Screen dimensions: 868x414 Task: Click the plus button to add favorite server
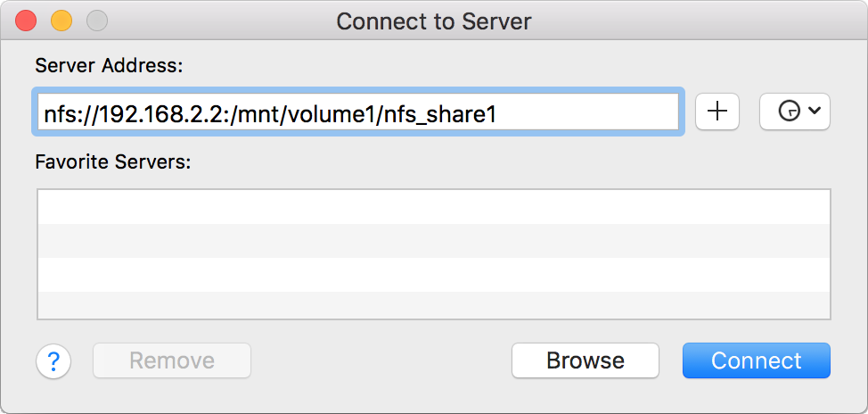717,112
